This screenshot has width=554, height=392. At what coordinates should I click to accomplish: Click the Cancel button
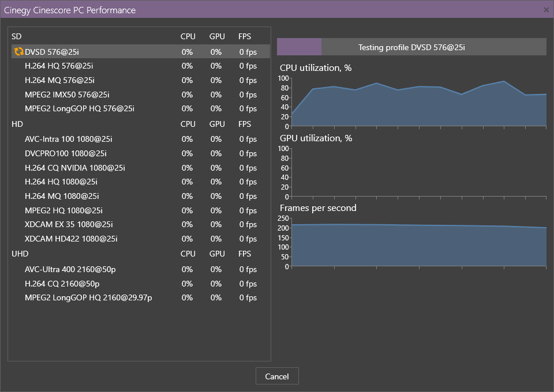[277, 376]
